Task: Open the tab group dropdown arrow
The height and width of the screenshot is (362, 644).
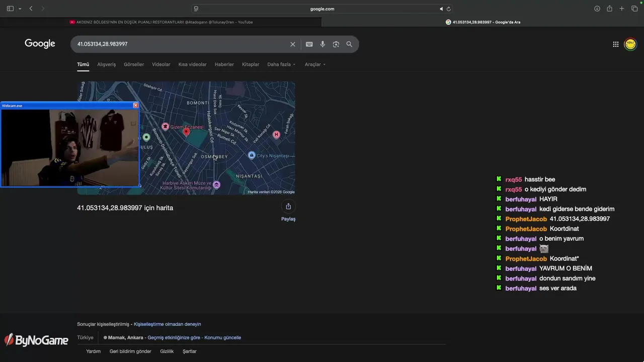Action: point(20,9)
